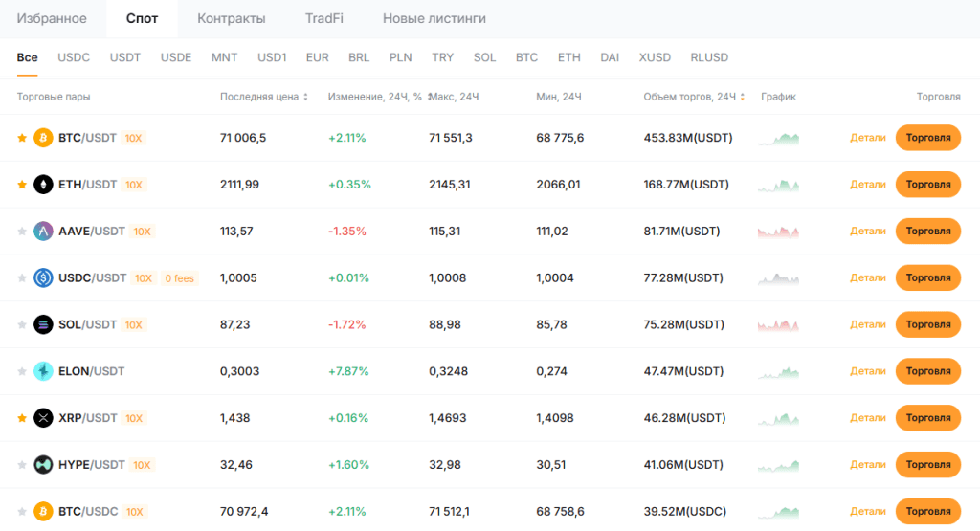This screenshot has height=531, width=980.
Task: View Детали for XRP/USDT
Action: click(867, 418)
